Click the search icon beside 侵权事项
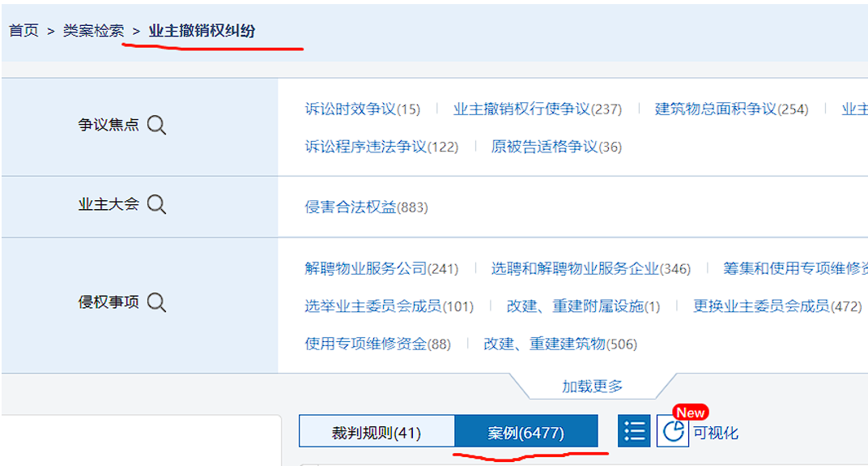 (x=156, y=302)
